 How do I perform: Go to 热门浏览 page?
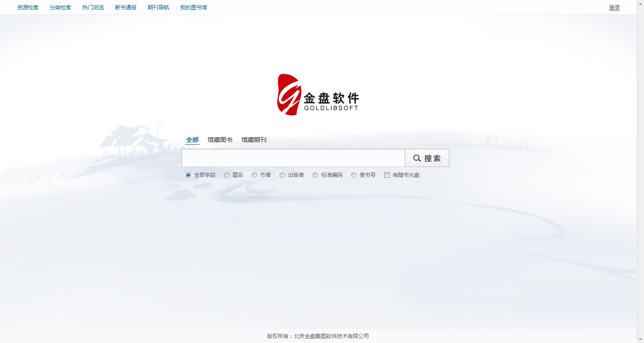point(93,8)
